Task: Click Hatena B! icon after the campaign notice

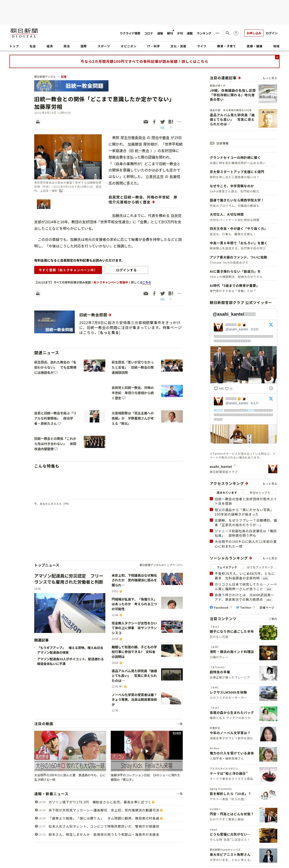Action: click(x=171, y=293)
